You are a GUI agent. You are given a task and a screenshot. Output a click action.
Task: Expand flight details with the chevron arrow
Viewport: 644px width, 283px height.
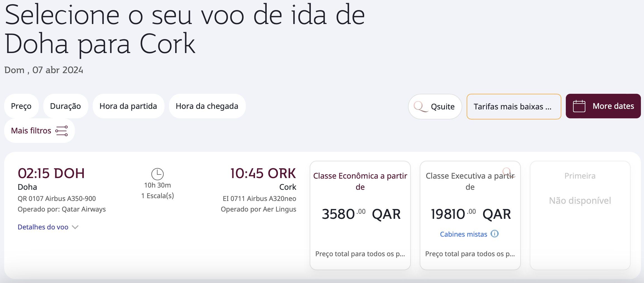tap(75, 227)
